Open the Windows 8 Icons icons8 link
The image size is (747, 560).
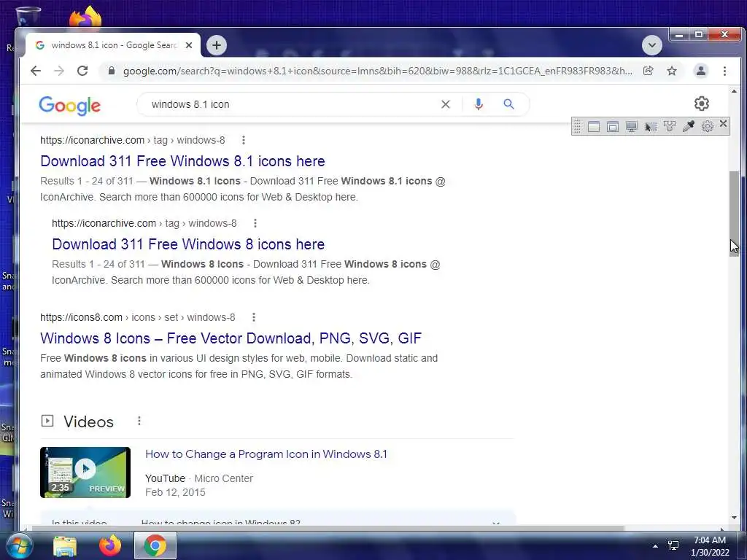(231, 338)
